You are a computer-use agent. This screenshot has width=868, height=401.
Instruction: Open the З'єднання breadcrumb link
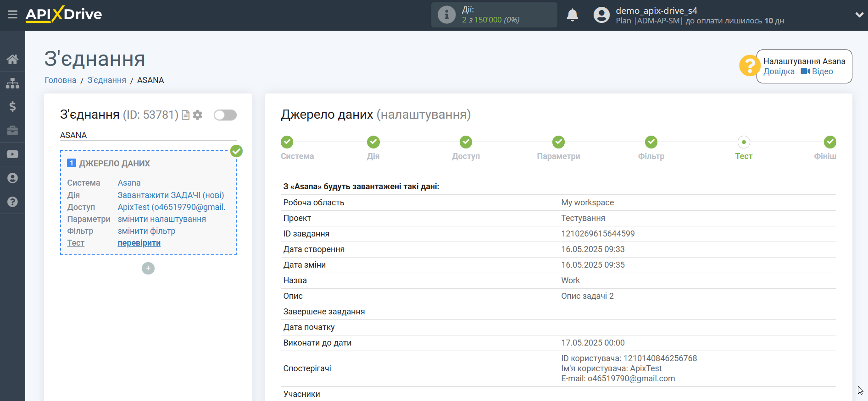[x=106, y=80]
